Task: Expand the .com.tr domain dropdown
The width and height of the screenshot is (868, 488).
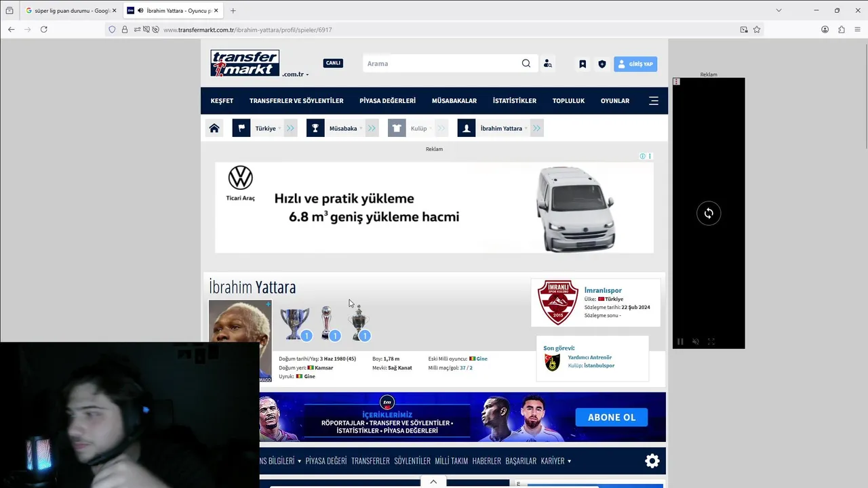Action: [296, 74]
